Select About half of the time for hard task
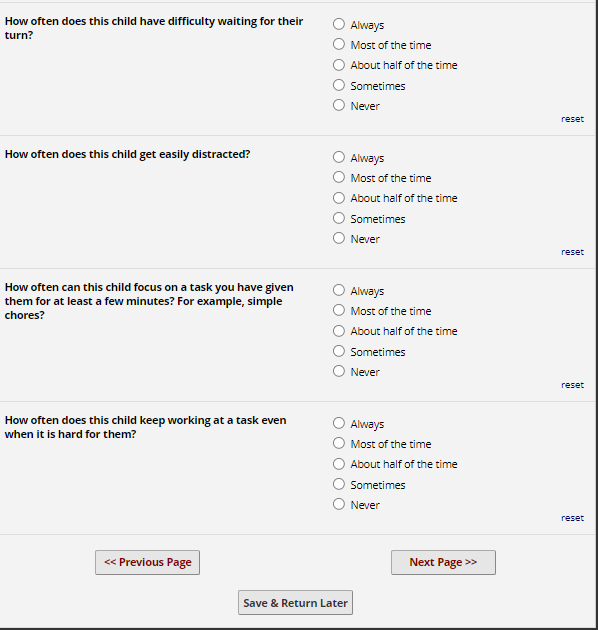 point(339,464)
